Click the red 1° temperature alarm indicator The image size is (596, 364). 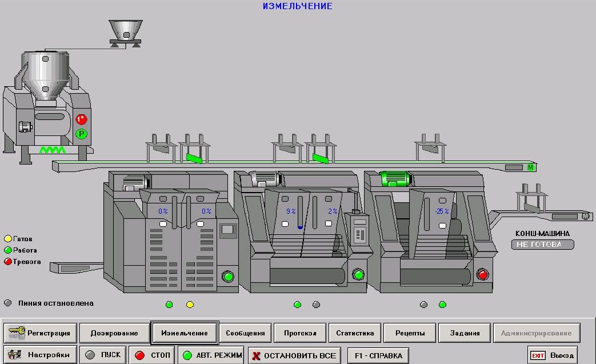81,119
